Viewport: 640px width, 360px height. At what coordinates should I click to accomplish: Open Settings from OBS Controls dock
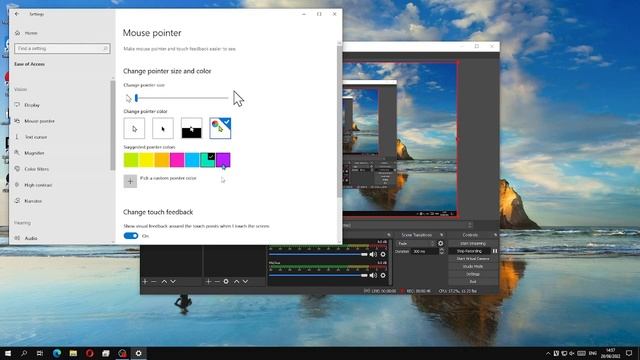point(473,274)
